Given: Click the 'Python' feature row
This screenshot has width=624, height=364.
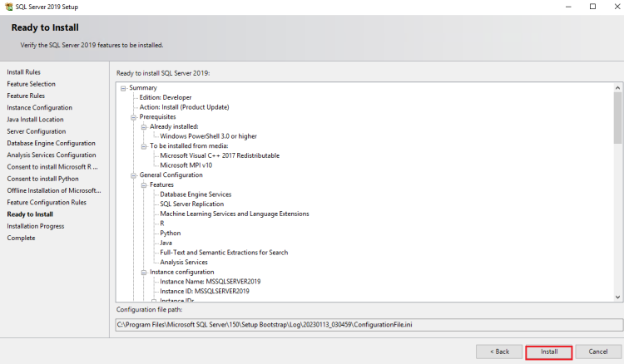Looking at the screenshot, I should tap(171, 234).
